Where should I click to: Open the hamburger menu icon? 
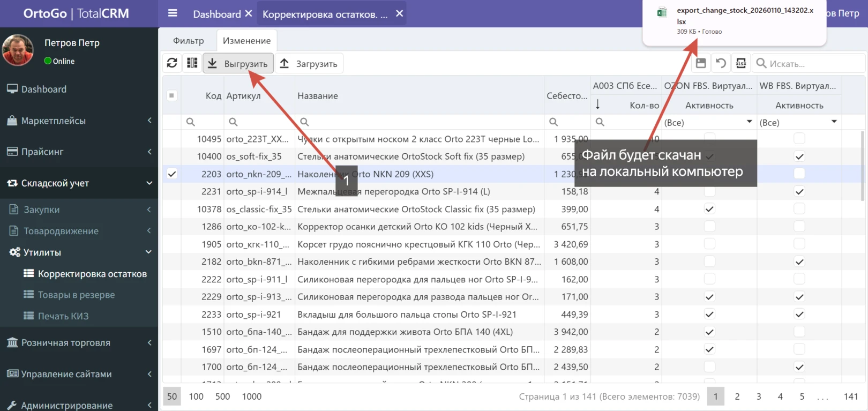point(173,13)
